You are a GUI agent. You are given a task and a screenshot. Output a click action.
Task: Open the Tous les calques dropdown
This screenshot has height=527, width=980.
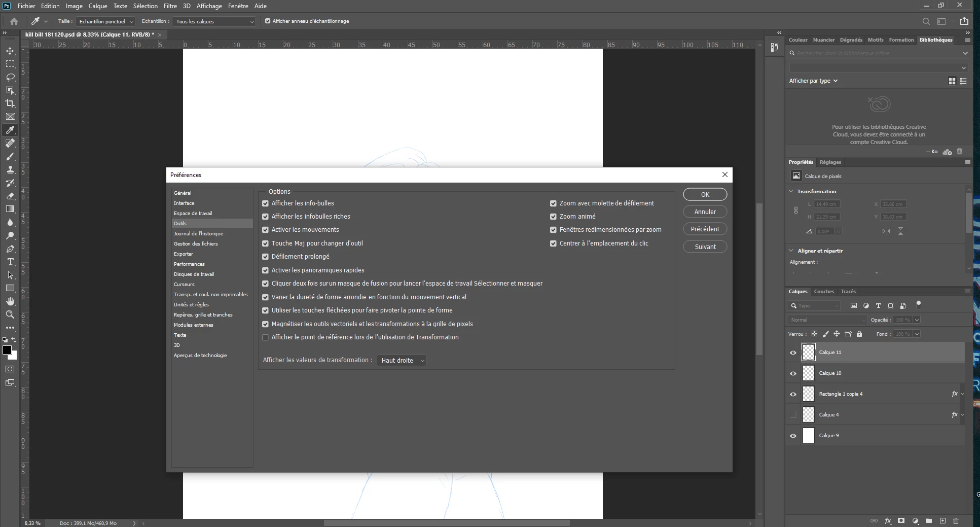[214, 21]
